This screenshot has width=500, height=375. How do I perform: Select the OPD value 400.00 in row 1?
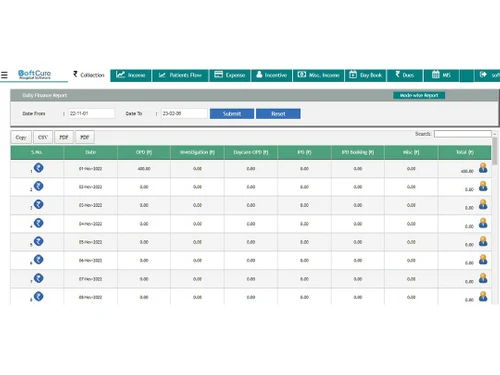coord(144,169)
